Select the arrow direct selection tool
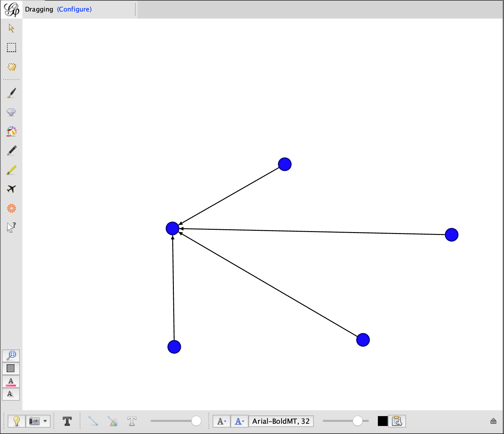504x434 pixels. (x=11, y=28)
